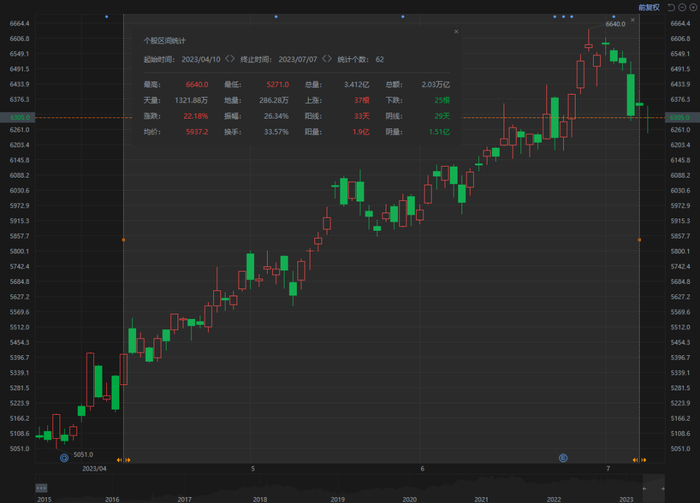
Task: Click the 前复权 price adjustment button
Action: tap(649, 8)
